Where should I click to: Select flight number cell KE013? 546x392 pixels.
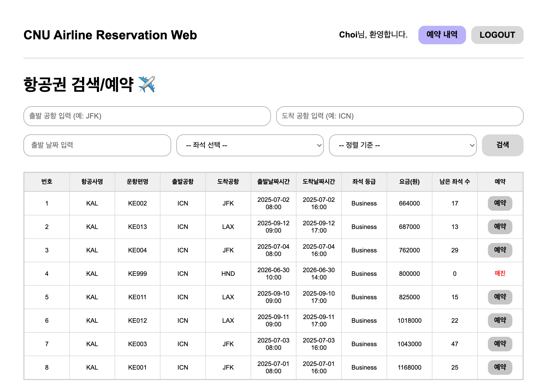pos(138,227)
